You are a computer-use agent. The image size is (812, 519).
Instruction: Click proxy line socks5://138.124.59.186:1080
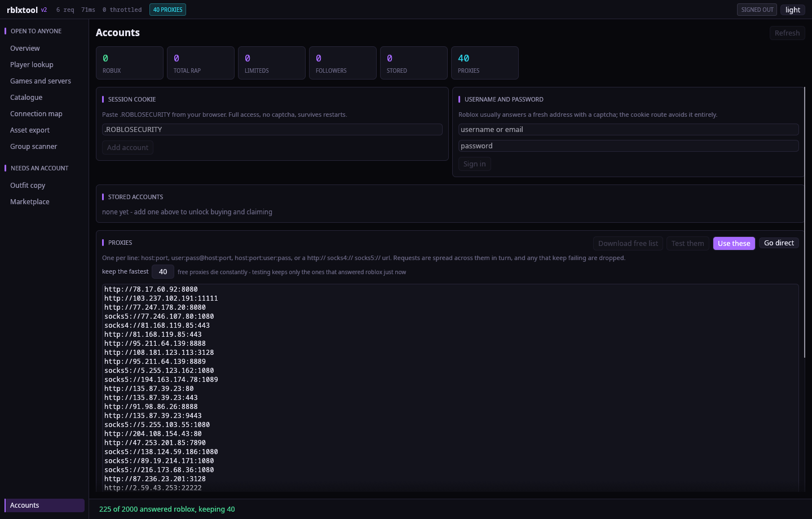click(161, 452)
